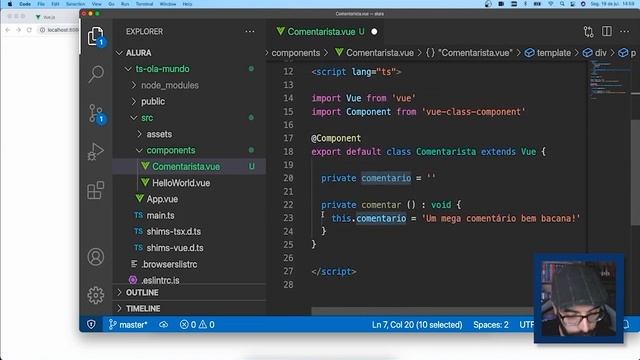Image resolution: width=640 pixels, height=360 pixels.
Task: Click the "Comentarista.vue" braces breadcrumb symbol
Action: point(469,53)
